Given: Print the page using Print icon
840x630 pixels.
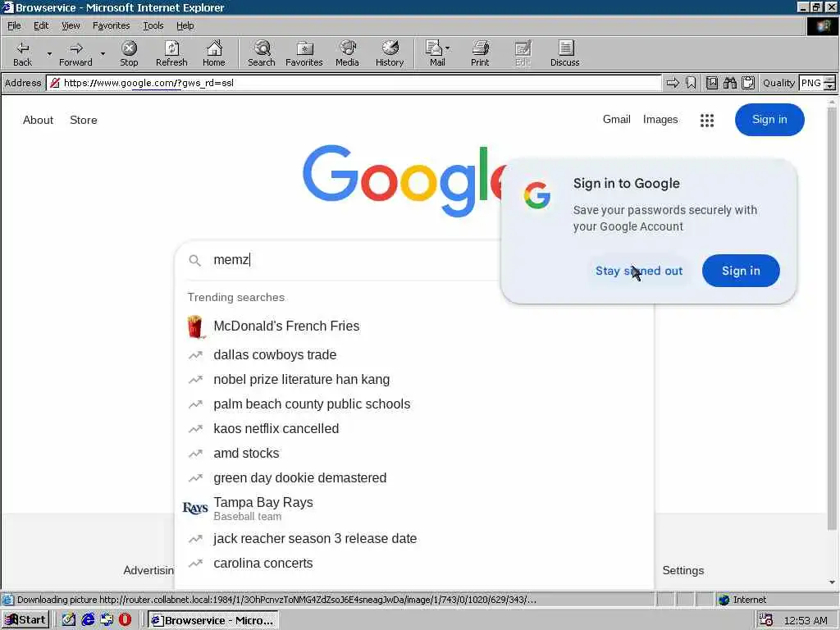Looking at the screenshot, I should (480, 53).
